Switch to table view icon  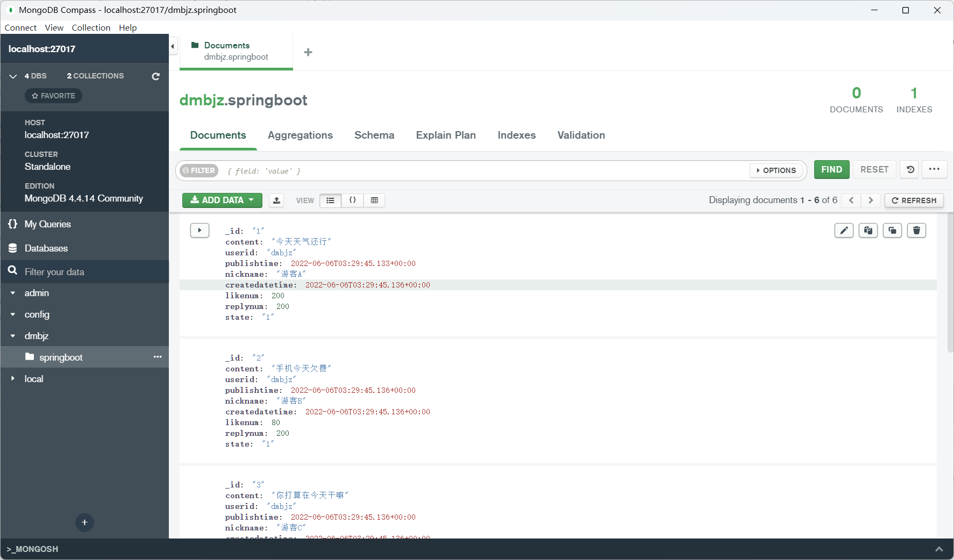(x=374, y=200)
